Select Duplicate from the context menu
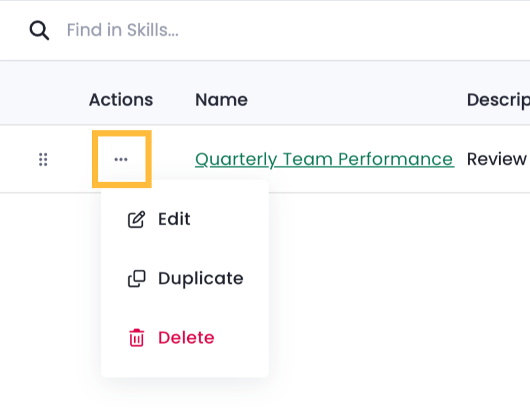Viewport: 530px width, 420px height. 185,279
